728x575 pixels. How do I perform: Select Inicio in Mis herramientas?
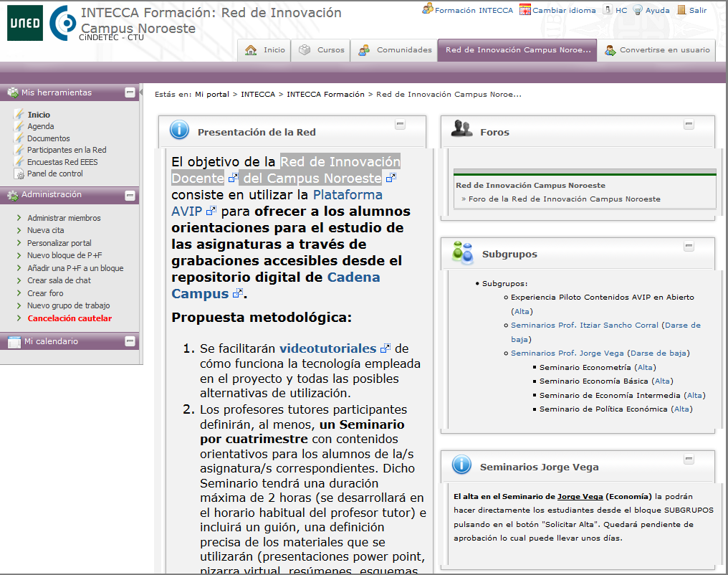coord(39,115)
